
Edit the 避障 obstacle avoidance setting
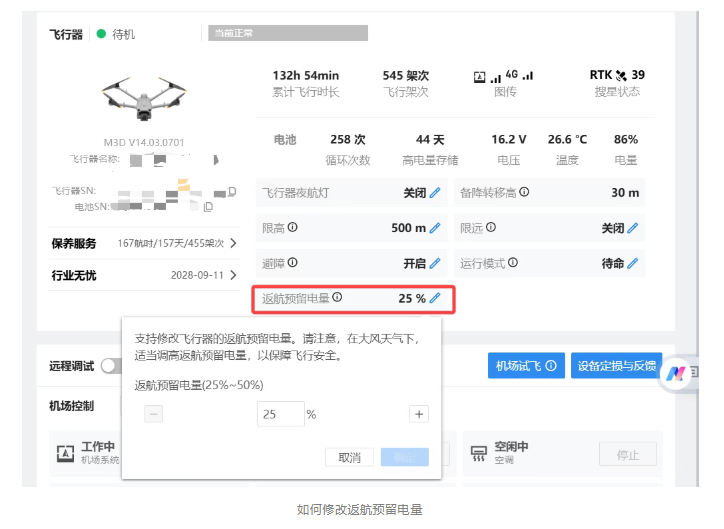click(x=435, y=264)
